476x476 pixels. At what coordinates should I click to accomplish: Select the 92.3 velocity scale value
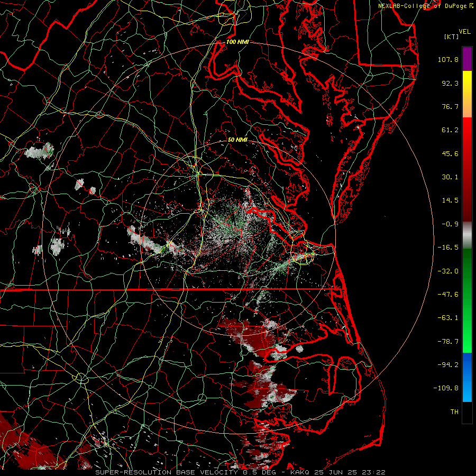tap(450, 83)
